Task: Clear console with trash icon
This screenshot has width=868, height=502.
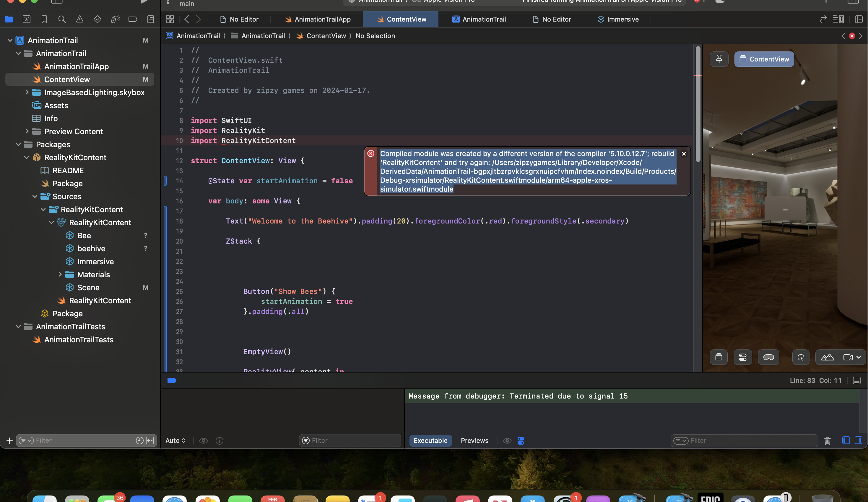Action: click(827, 441)
